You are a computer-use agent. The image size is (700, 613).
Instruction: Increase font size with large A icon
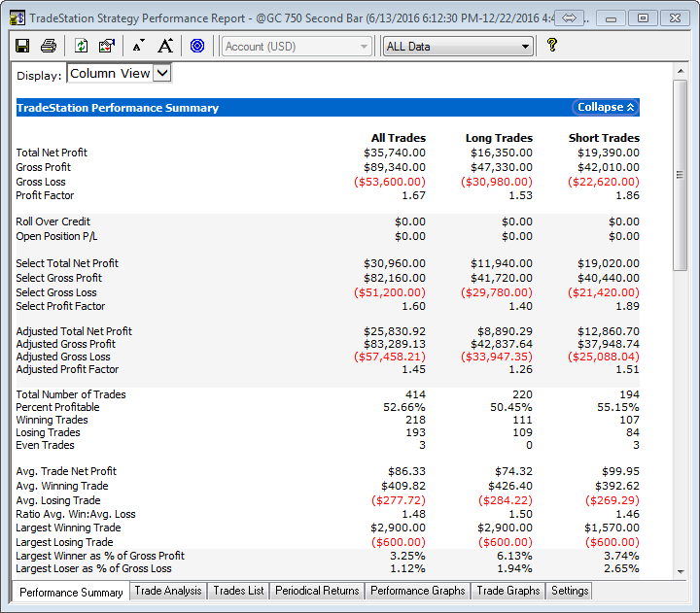165,46
